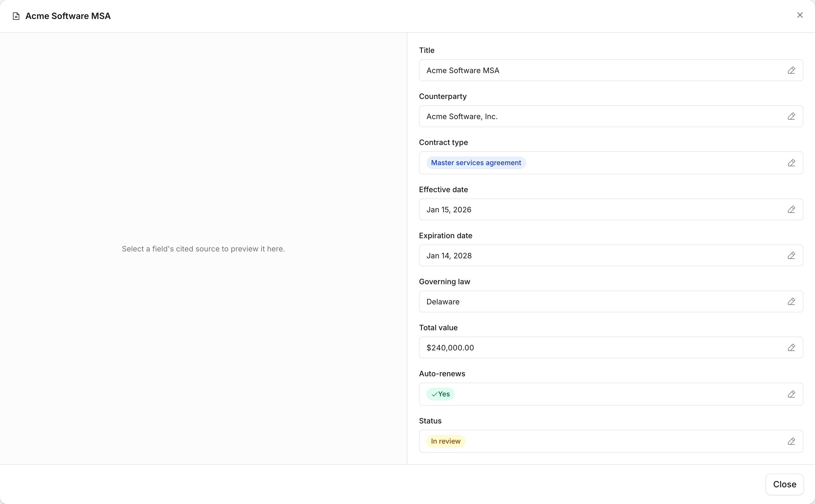815x504 pixels.
Task: Click the Expiration date label
Action: click(445, 236)
